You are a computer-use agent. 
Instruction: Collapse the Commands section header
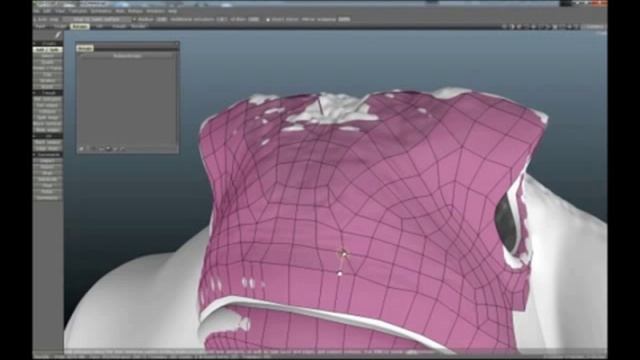(x=47, y=155)
